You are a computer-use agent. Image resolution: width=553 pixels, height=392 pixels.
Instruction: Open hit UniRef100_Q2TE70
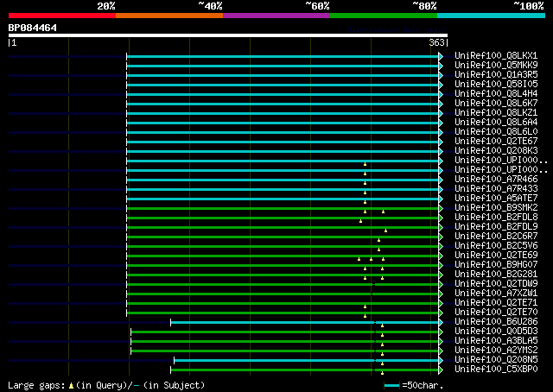point(496,312)
